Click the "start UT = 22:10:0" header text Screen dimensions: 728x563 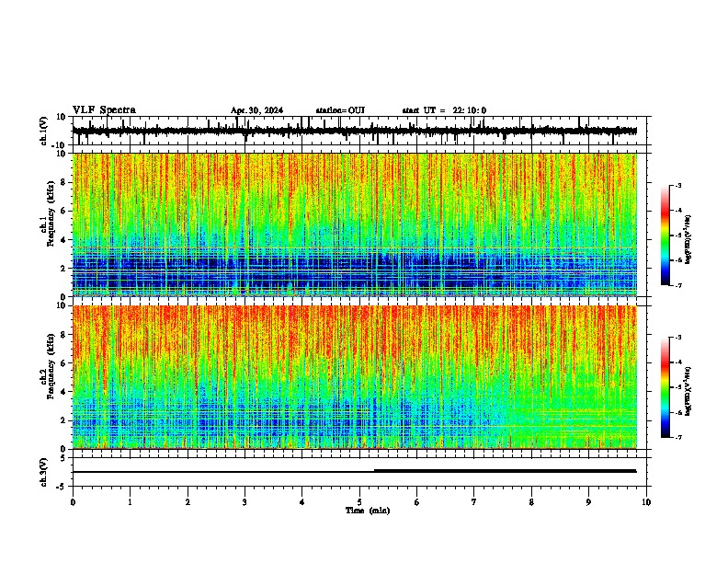444,110
